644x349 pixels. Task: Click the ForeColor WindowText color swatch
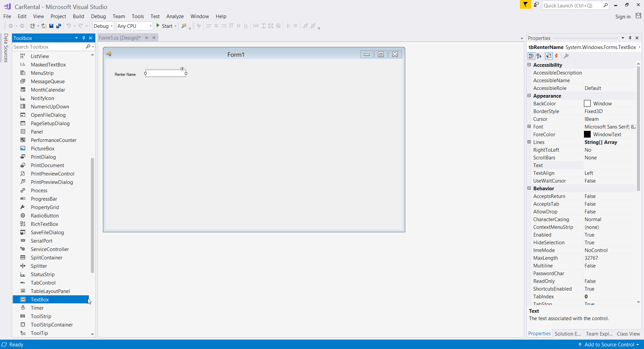click(x=587, y=134)
